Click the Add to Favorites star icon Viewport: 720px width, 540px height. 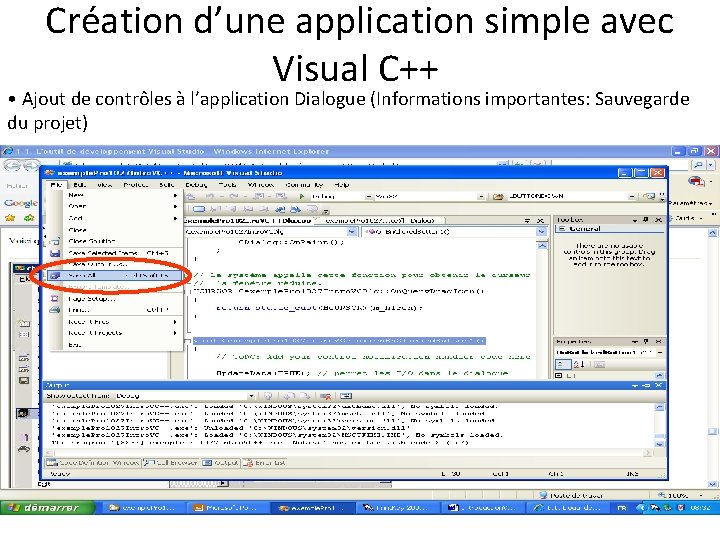(x=28, y=218)
